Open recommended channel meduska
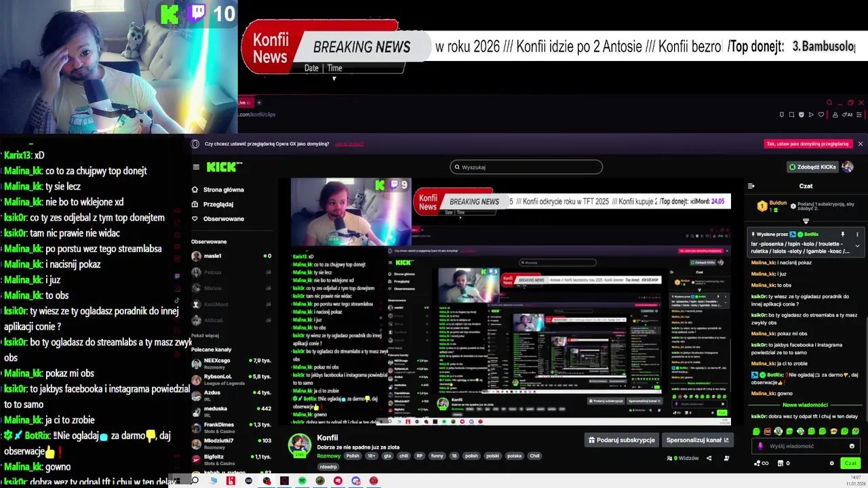Viewport: 868px width, 488px height. 231,409
